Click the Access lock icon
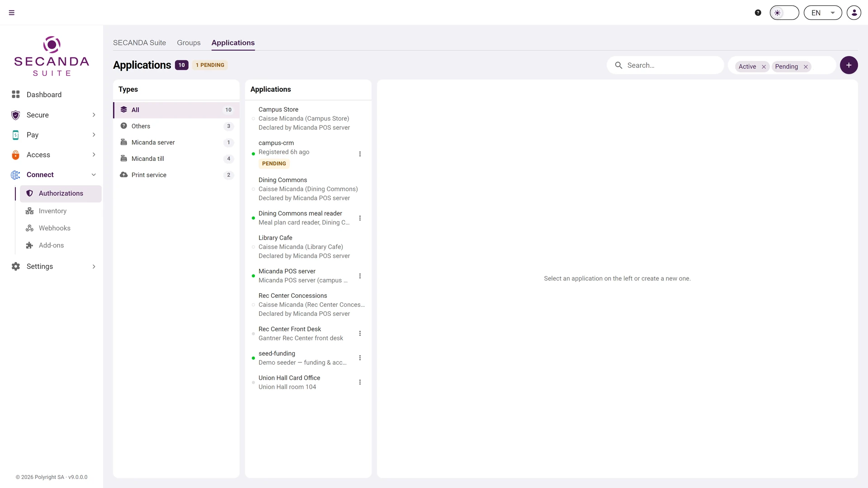868x488 pixels. click(x=16, y=155)
